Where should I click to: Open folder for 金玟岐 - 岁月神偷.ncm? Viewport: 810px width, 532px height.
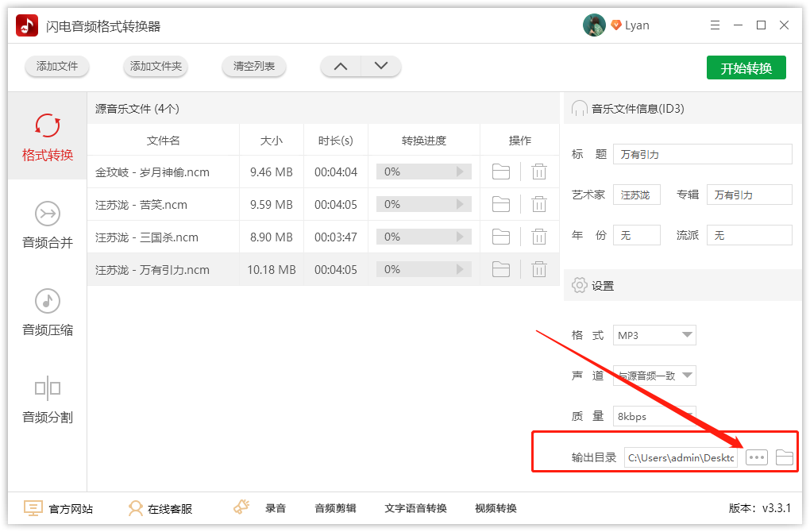coord(500,172)
